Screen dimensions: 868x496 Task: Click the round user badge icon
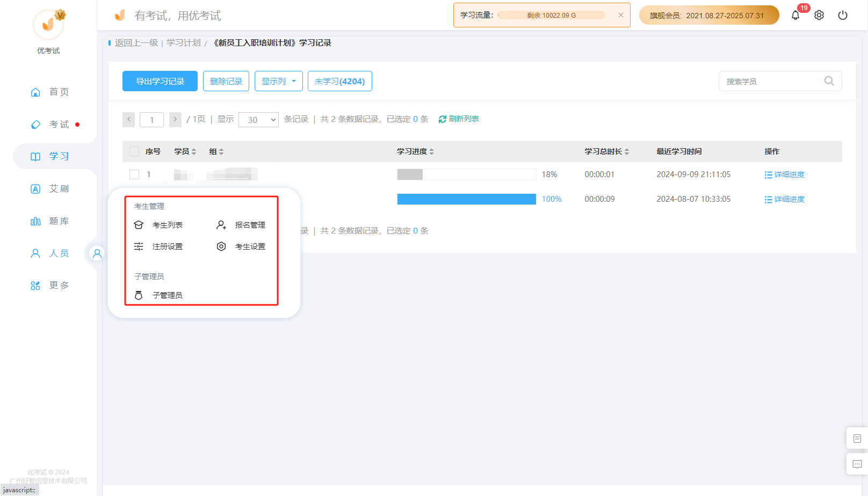click(x=97, y=253)
